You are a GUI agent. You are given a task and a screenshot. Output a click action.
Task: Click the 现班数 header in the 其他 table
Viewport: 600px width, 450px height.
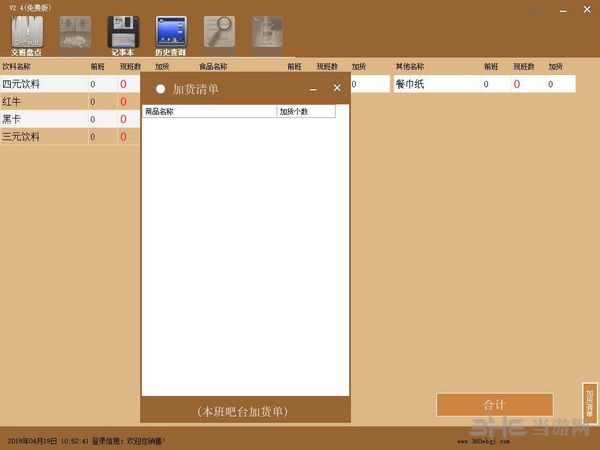pyautogui.click(x=523, y=67)
